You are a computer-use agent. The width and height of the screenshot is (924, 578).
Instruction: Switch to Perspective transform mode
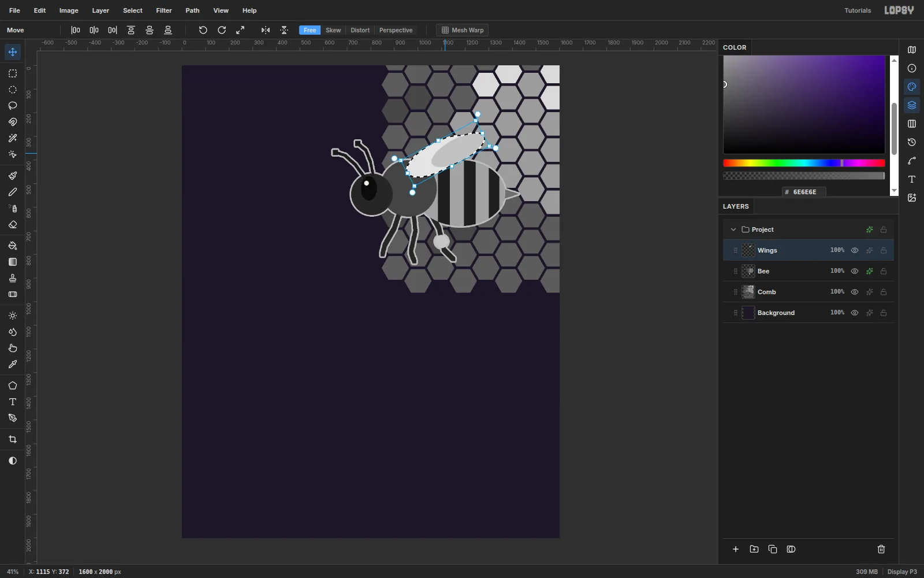(x=396, y=30)
